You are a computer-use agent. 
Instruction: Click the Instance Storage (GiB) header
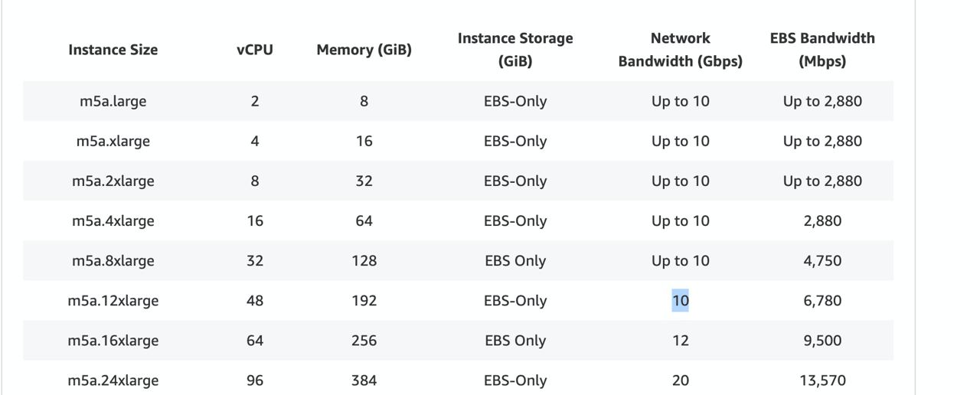click(515, 50)
